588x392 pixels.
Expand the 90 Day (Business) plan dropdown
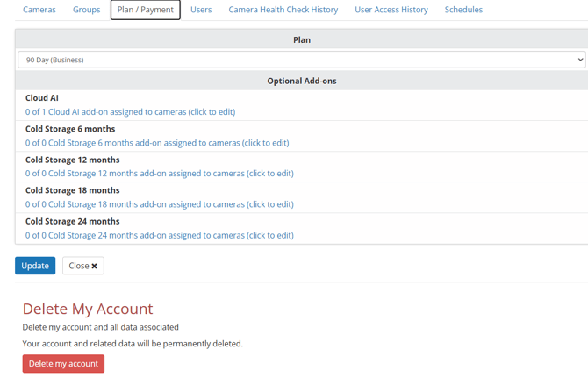301,60
